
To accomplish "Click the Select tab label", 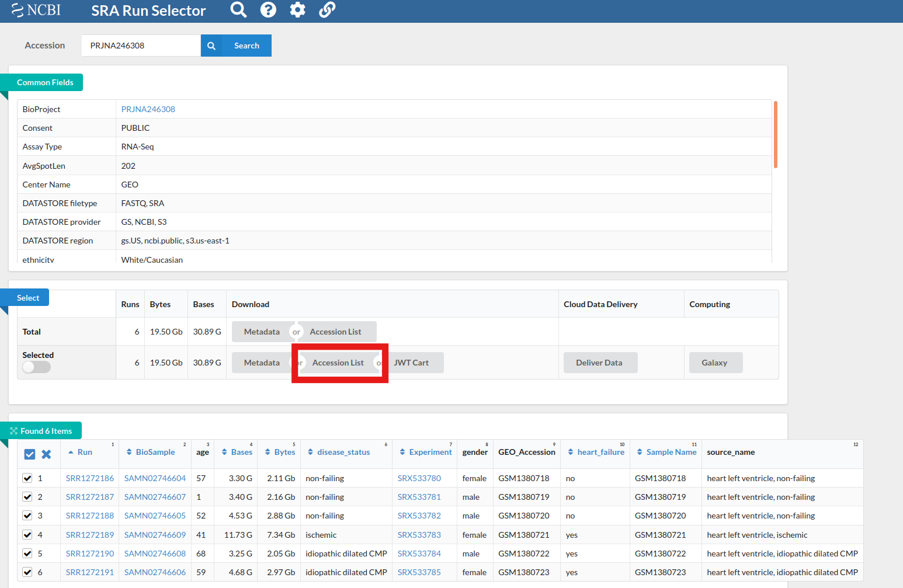I will 28,298.
